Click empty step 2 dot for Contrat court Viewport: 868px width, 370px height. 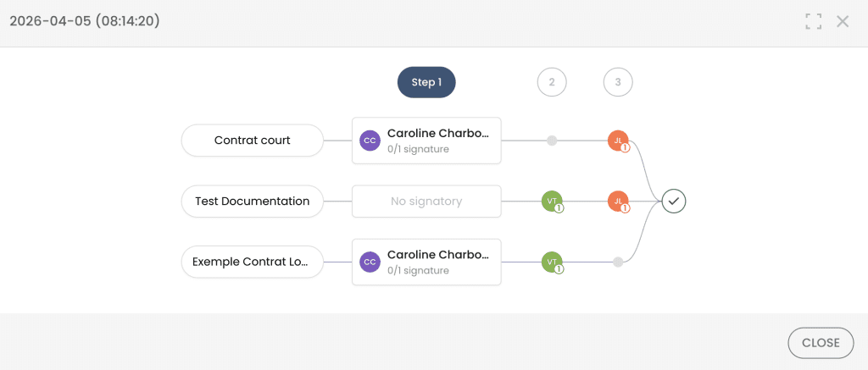tap(552, 141)
